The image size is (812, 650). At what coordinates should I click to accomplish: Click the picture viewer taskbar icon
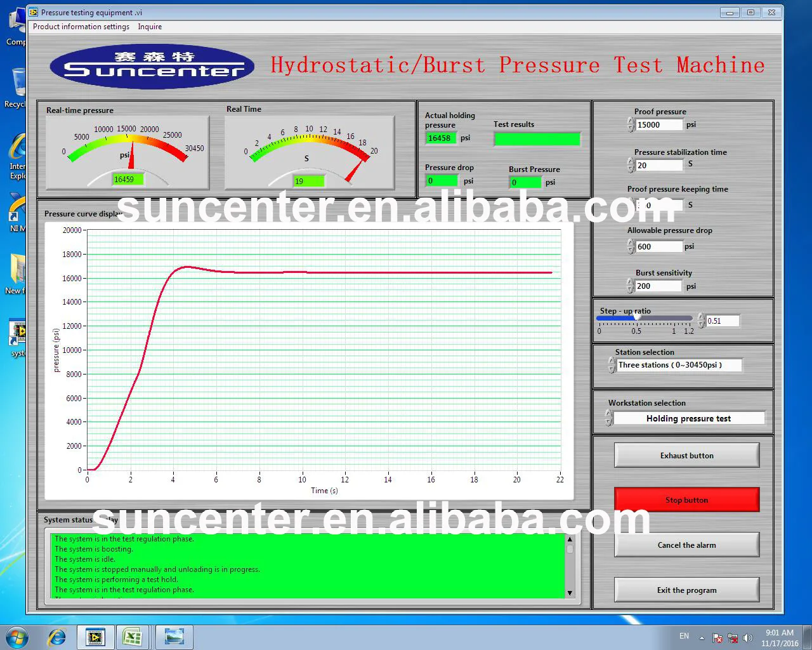174,637
